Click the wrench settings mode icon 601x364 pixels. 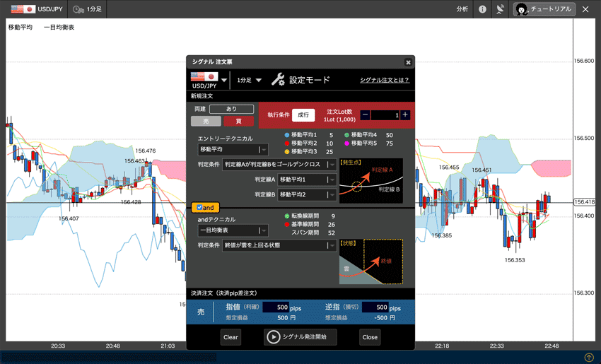coord(278,80)
